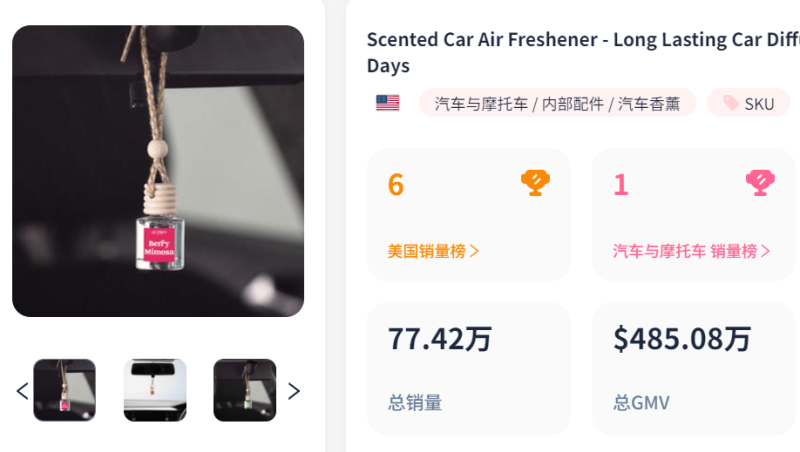Click the 总销量 label
Image resolution: width=800 pixels, height=452 pixels.
point(415,403)
